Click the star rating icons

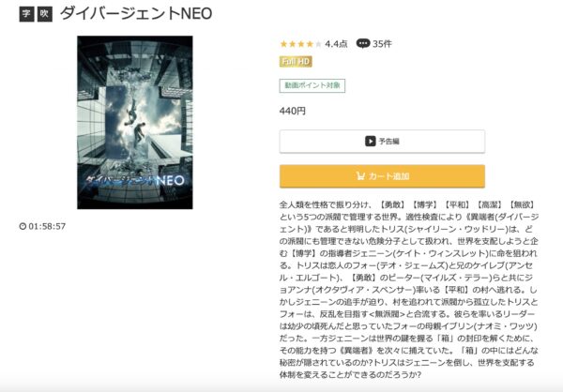301,44
